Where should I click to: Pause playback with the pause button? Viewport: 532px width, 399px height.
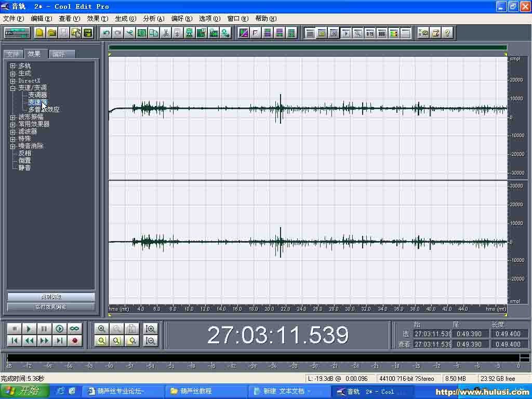44,328
